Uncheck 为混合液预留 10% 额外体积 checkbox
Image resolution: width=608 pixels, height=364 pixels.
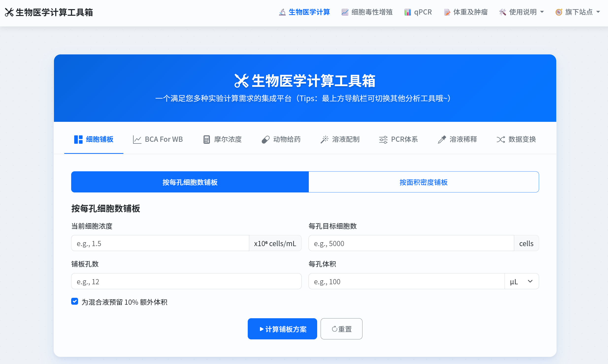click(75, 301)
